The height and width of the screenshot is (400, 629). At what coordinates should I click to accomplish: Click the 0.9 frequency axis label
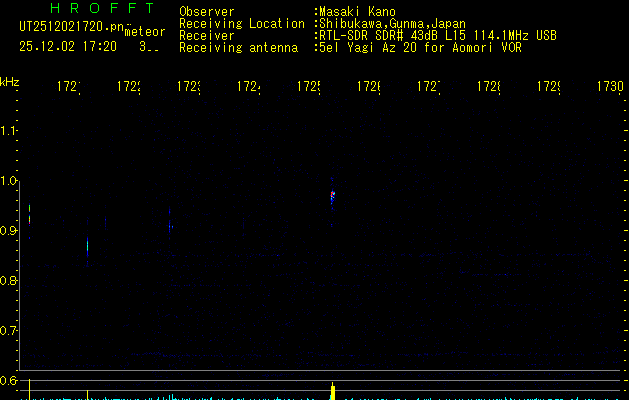click(x=8, y=231)
